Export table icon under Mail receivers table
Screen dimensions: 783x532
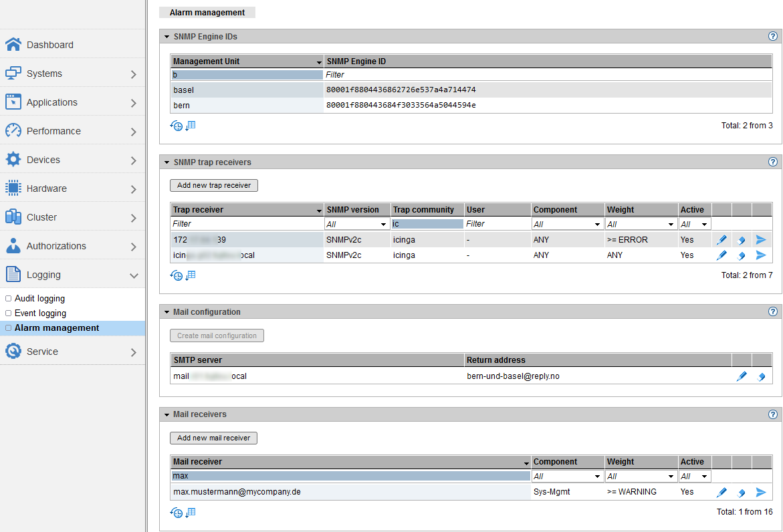pos(191,513)
